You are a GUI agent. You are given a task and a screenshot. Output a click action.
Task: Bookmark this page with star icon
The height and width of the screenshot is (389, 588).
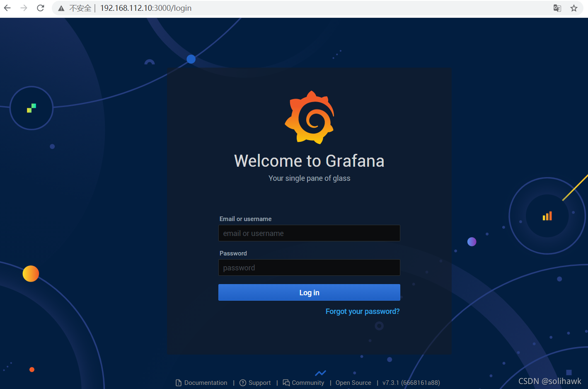pos(574,8)
